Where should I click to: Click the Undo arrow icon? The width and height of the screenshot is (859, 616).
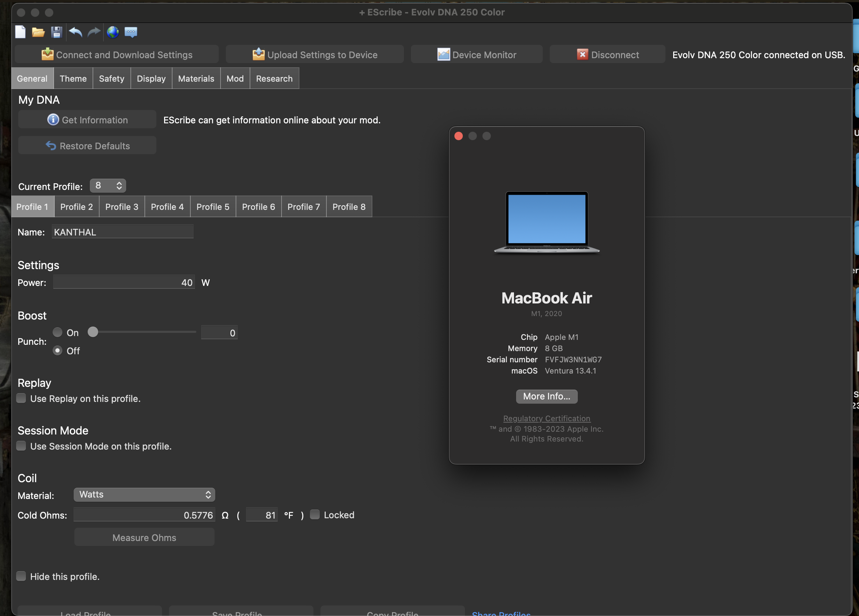[75, 32]
